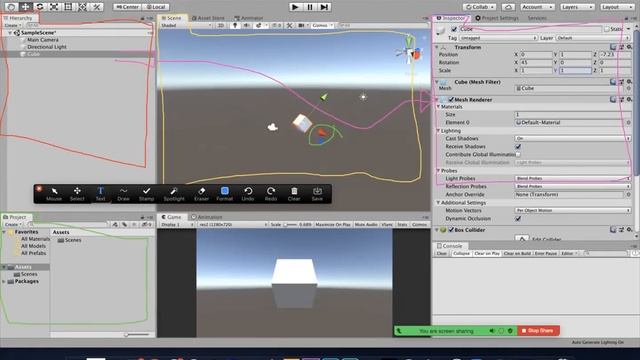Toggle the Receive Shadows checkbox
Image resolution: width=640 pixels, height=360 pixels.
point(518,146)
